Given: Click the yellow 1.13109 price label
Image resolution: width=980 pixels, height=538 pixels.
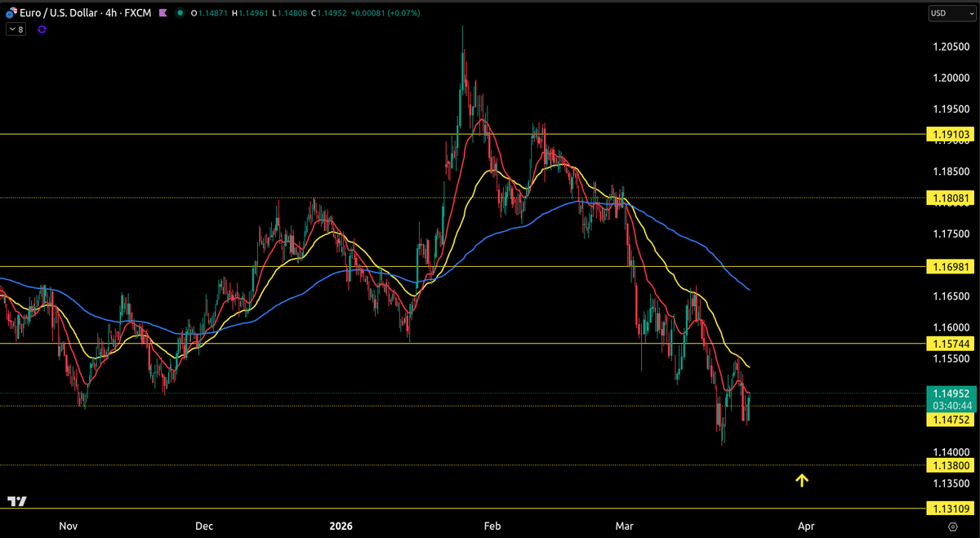Looking at the screenshot, I should point(949,509).
